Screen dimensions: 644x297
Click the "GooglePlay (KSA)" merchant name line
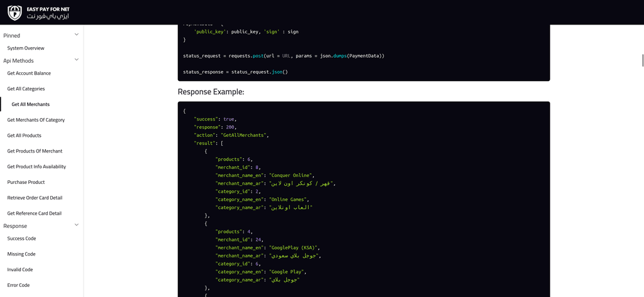click(267, 248)
